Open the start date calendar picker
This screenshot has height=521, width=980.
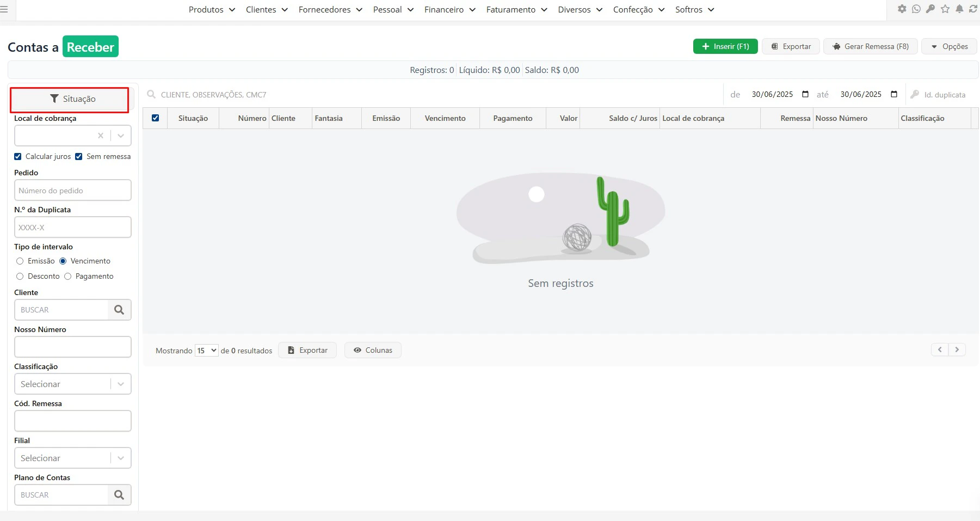[x=805, y=94]
